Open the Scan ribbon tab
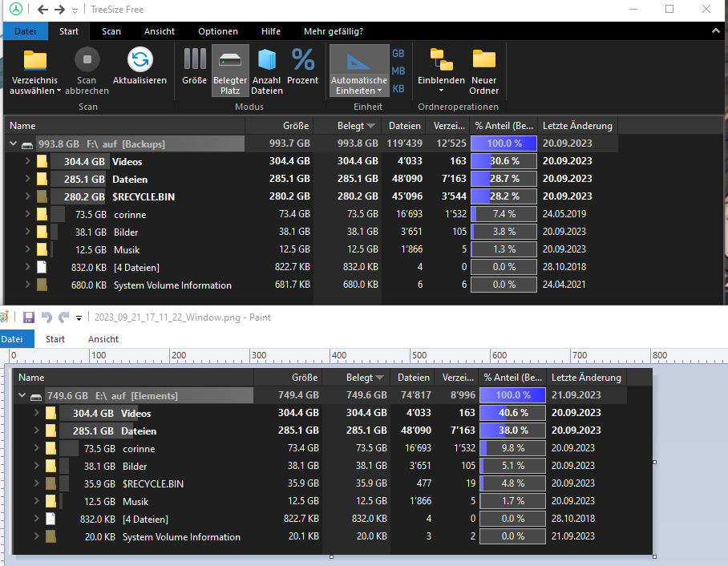 coord(111,31)
